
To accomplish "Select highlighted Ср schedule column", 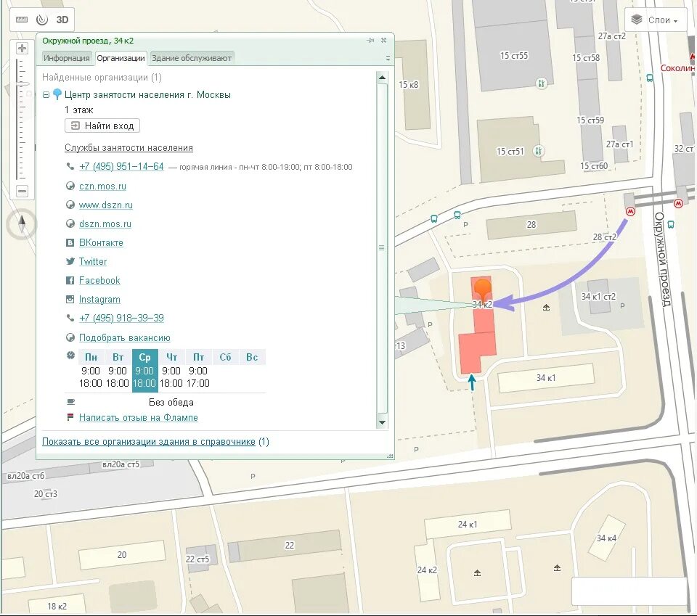I will pyautogui.click(x=145, y=371).
